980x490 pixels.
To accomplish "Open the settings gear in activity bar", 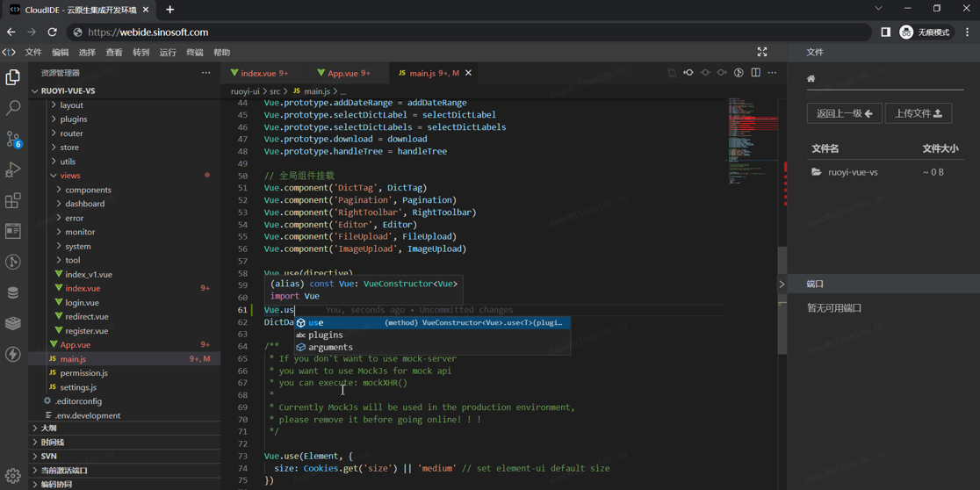I will (x=13, y=476).
